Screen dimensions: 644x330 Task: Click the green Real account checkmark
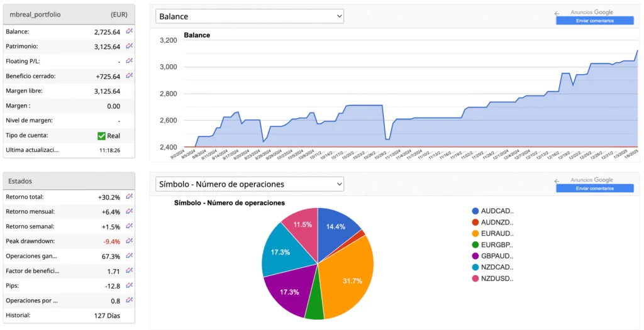101,136
